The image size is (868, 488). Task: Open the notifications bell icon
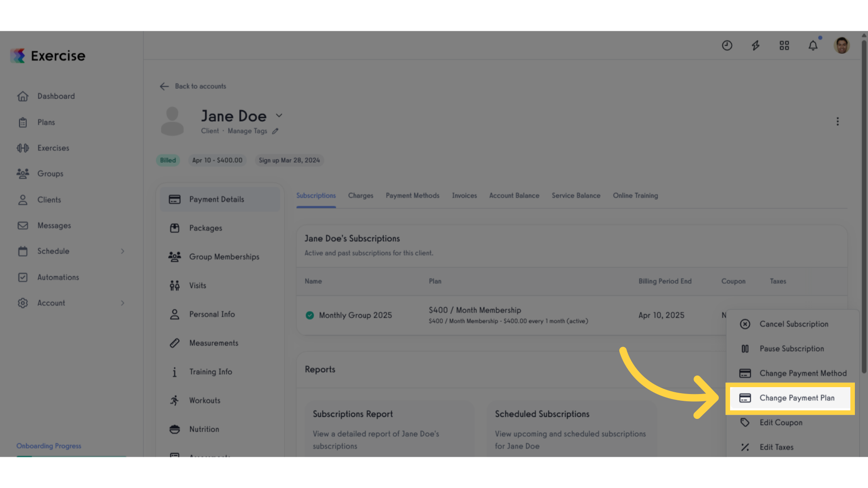(x=813, y=46)
